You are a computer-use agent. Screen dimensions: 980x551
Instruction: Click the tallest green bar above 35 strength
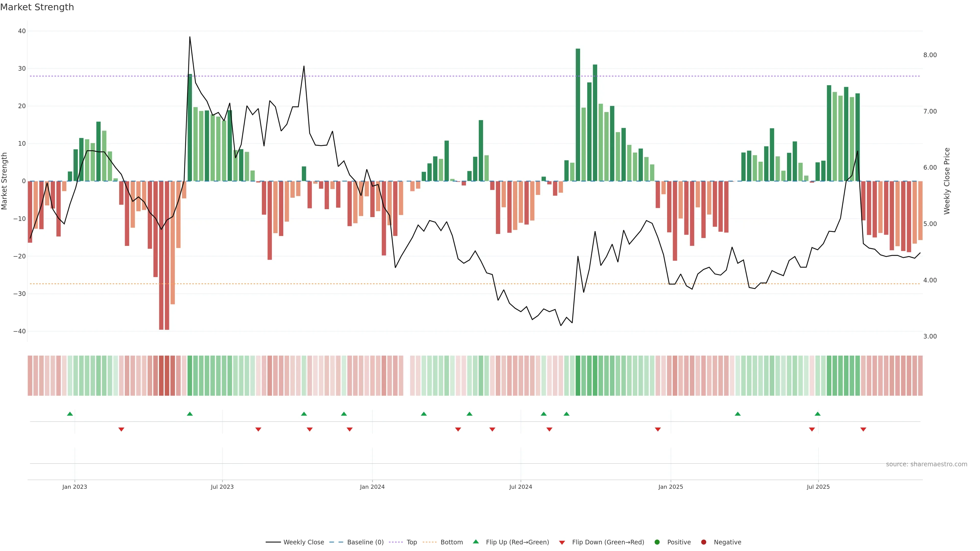pyautogui.click(x=578, y=114)
